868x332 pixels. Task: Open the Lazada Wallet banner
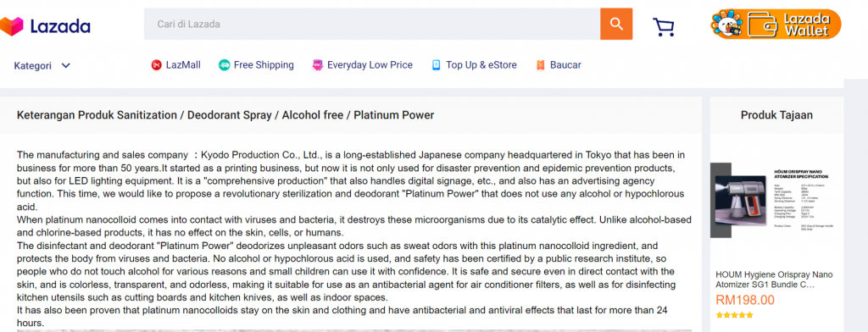coord(776,25)
